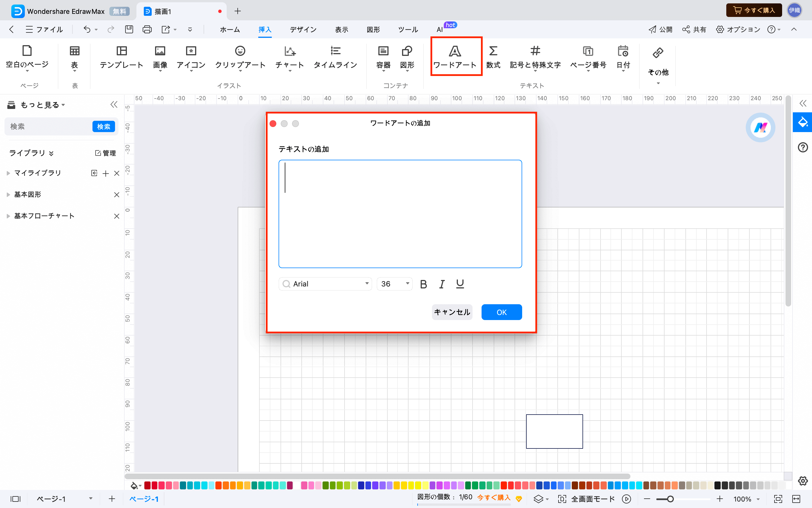Toggle Italic in word art dialog
The width and height of the screenshot is (812, 508).
tap(442, 284)
